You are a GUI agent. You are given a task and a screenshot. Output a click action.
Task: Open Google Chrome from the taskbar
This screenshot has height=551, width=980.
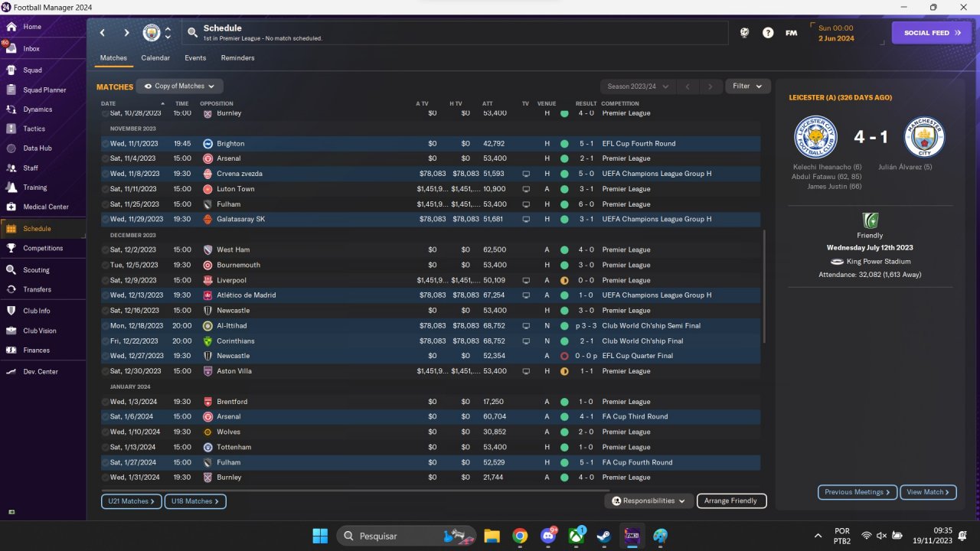(x=520, y=536)
